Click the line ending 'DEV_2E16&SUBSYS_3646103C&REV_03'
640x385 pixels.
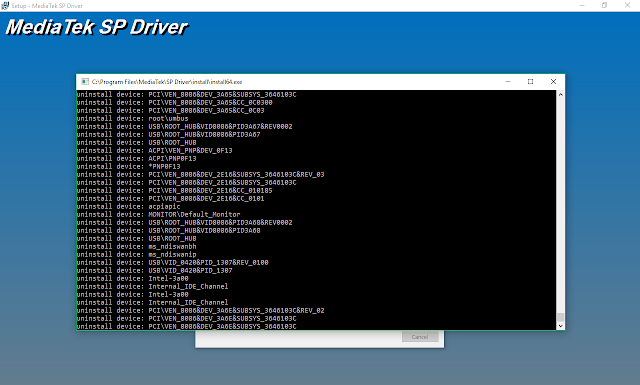pyautogui.click(x=200, y=174)
